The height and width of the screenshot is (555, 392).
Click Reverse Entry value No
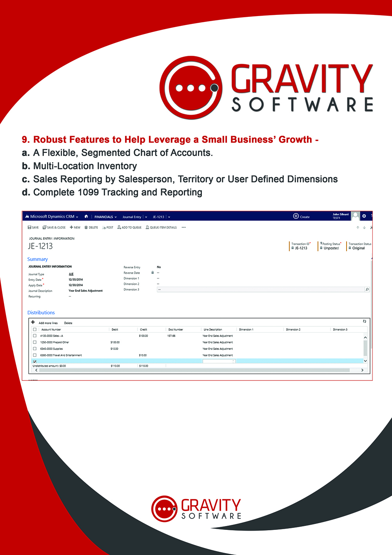click(x=159, y=267)
